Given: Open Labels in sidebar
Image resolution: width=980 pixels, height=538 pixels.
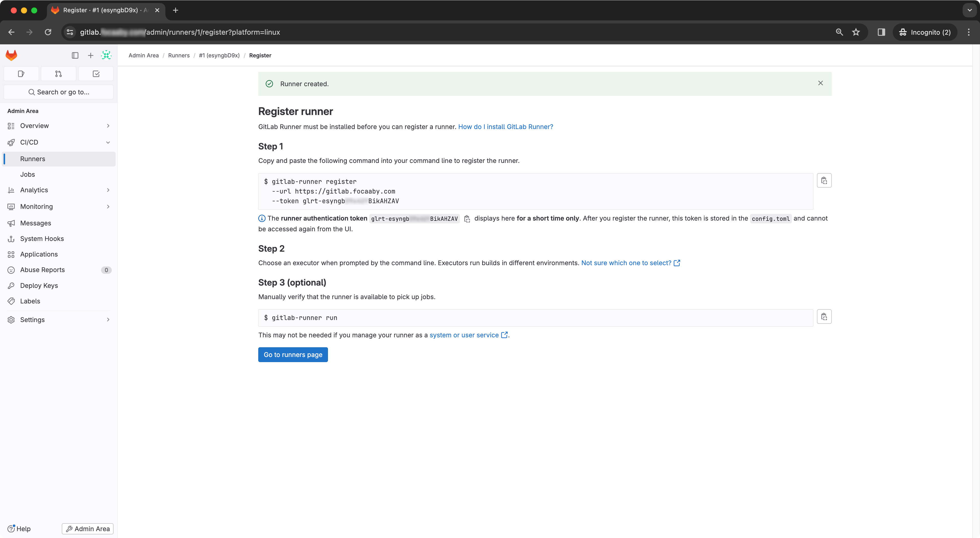Looking at the screenshot, I should coord(59,301).
